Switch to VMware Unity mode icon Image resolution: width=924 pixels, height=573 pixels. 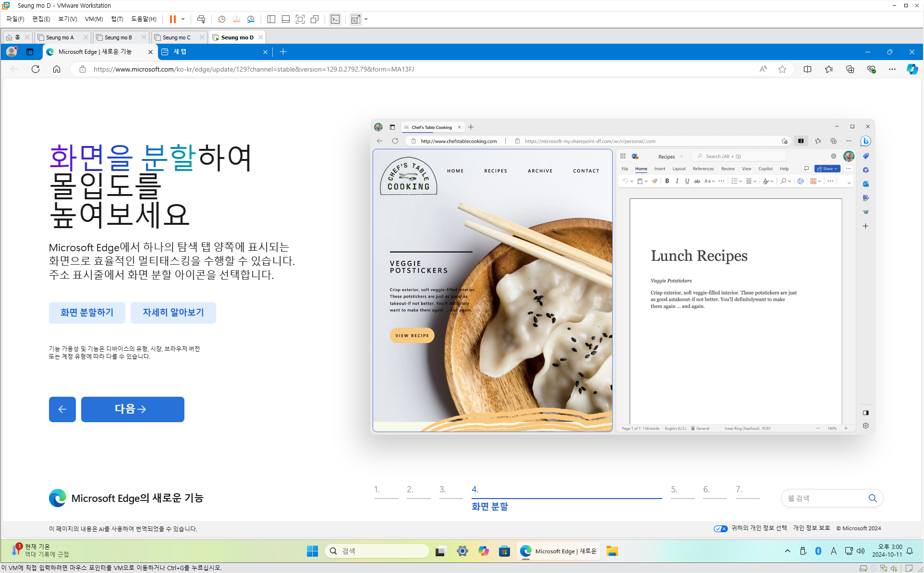[315, 19]
